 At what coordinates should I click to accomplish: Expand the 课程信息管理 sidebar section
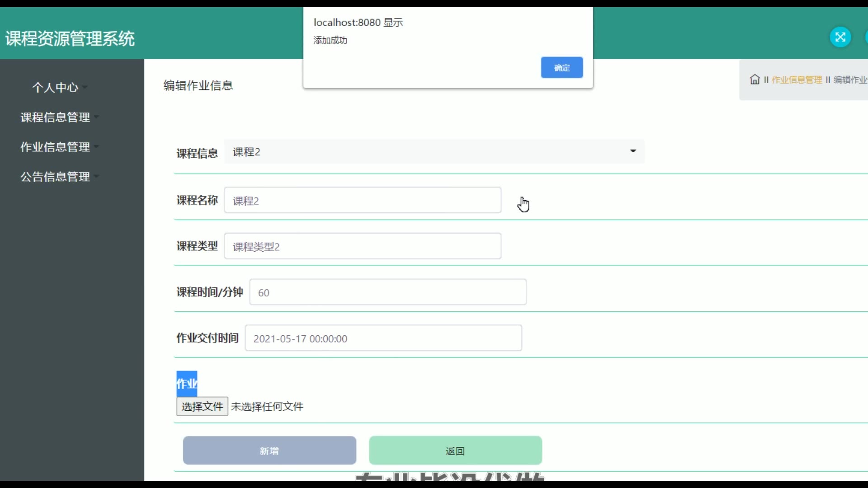click(55, 117)
